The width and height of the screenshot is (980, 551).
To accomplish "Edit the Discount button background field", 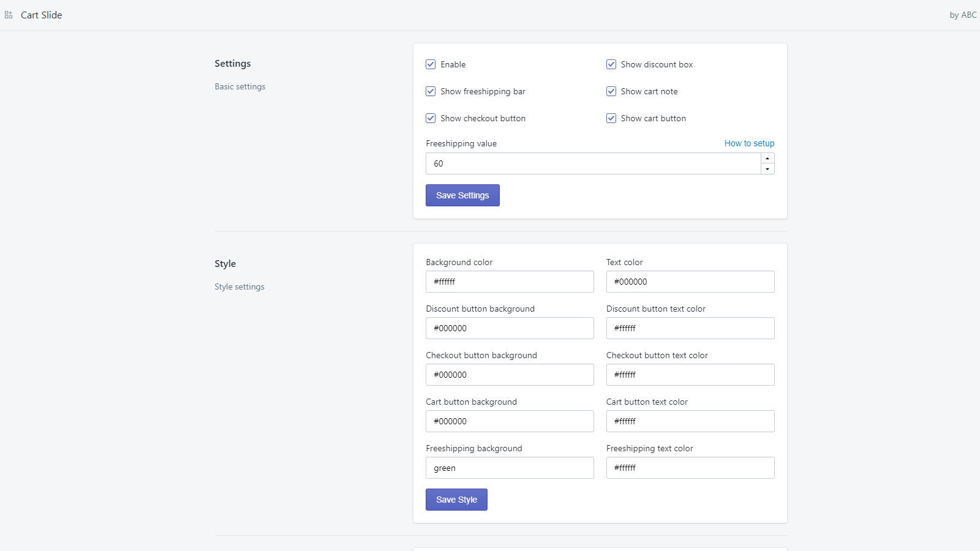I will 510,328.
